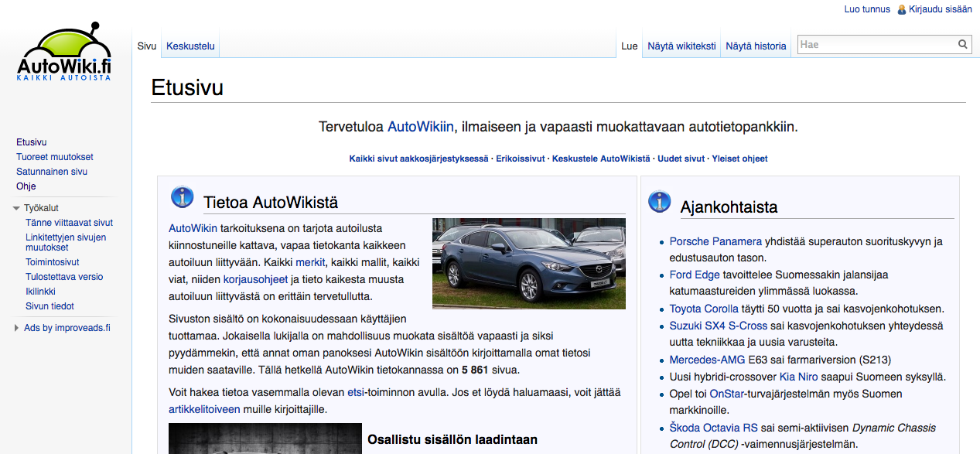The width and height of the screenshot is (980, 454).
Task: Click Kirjaudu sisään to log in
Action: coord(941,9)
